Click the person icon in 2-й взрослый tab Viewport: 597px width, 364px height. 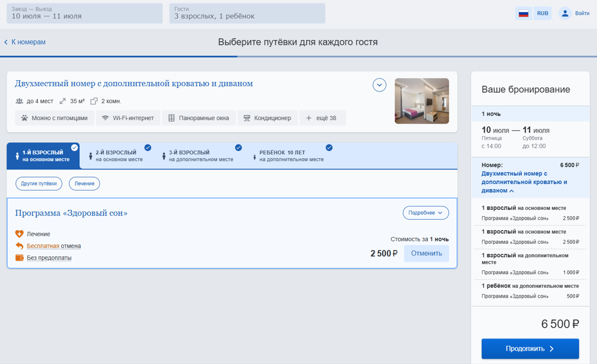click(91, 156)
